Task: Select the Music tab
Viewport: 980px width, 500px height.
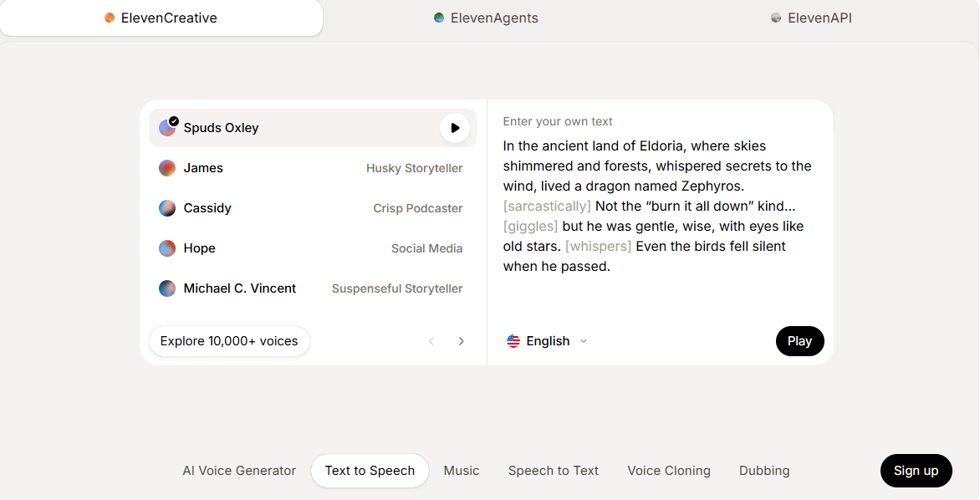Action: pos(462,471)
